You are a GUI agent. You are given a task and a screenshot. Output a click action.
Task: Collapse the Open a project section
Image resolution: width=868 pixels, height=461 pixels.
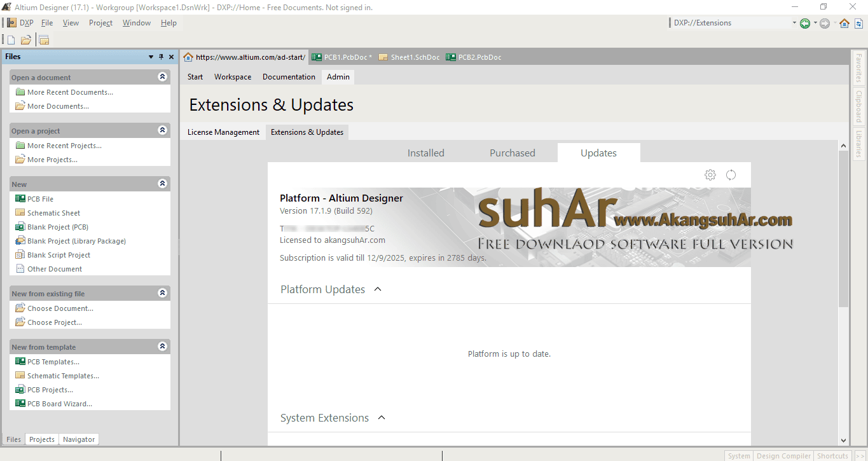click(163, 130)
